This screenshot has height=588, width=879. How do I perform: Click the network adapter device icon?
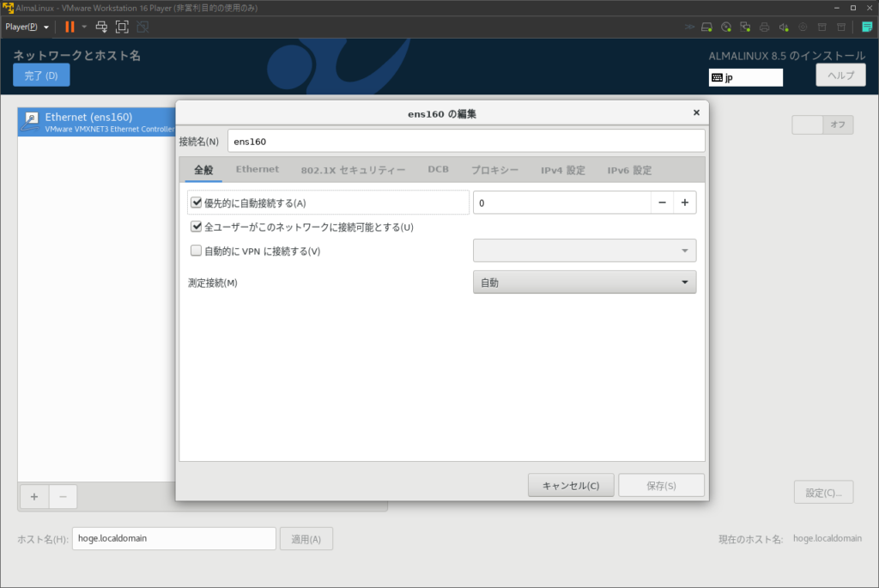click(x=745, y=27)
